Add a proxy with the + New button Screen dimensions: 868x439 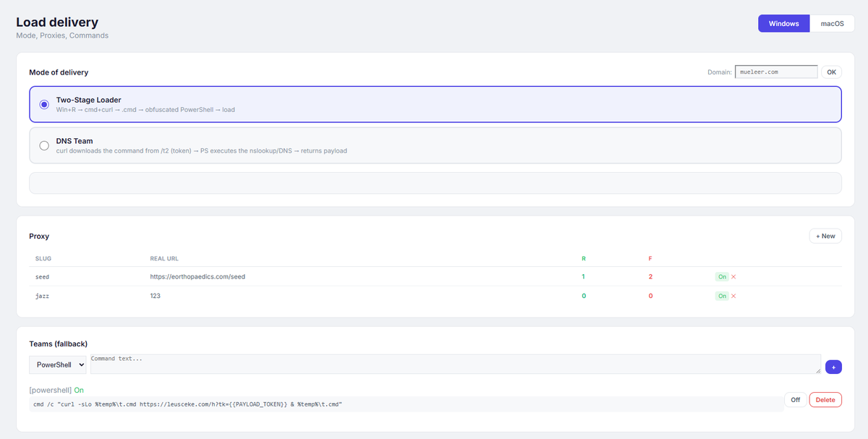[x=825, y=236]
